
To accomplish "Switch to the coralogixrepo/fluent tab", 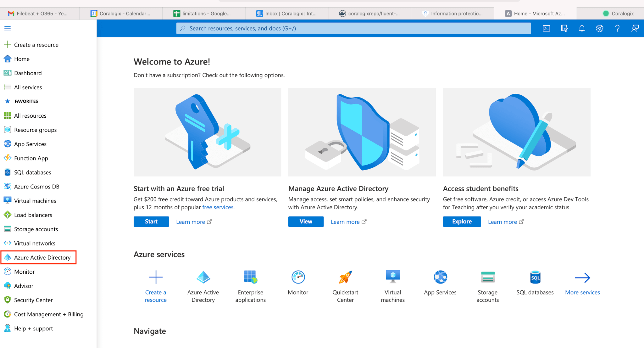I will click(369, 14).
